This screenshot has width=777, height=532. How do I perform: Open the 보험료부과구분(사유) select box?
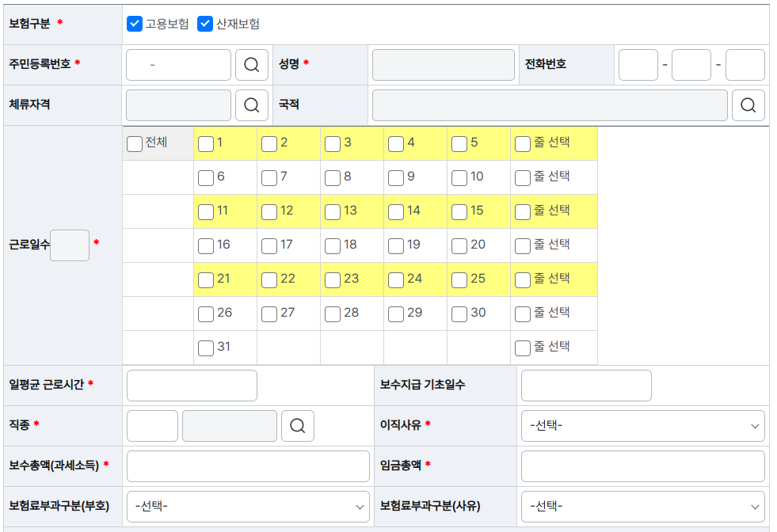(642, 507)
